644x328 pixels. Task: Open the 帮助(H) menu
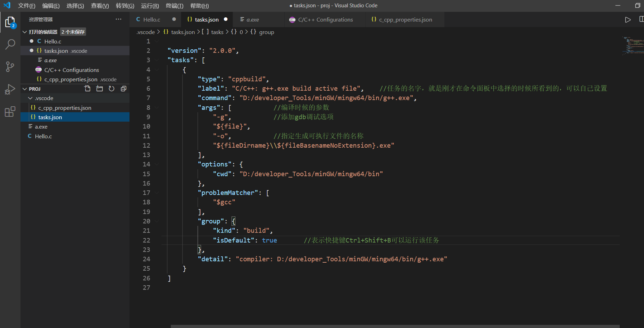point(200,6)
